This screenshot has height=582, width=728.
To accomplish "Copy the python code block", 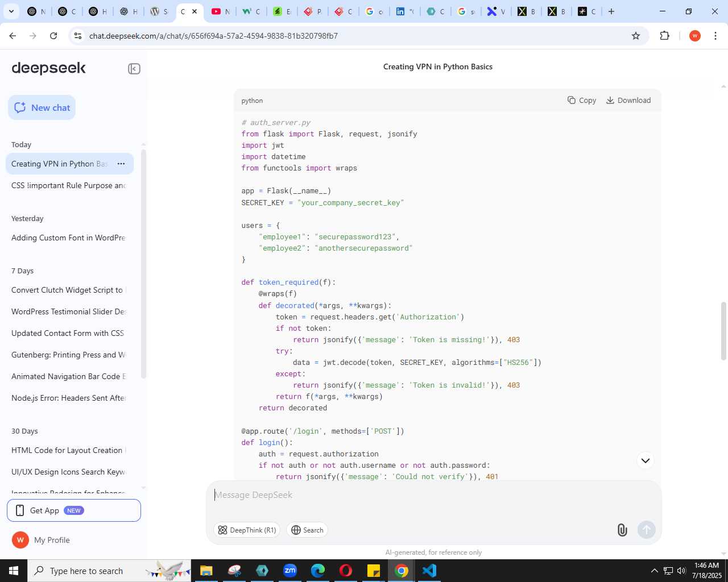I will tap(582, 100).
